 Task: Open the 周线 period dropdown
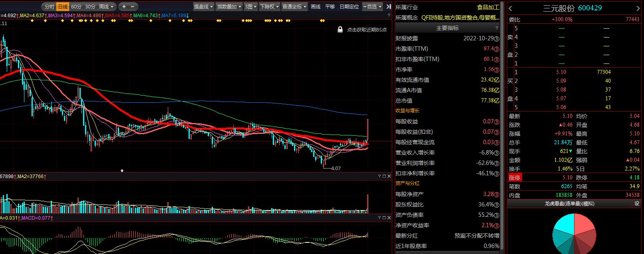click(107, 6)
